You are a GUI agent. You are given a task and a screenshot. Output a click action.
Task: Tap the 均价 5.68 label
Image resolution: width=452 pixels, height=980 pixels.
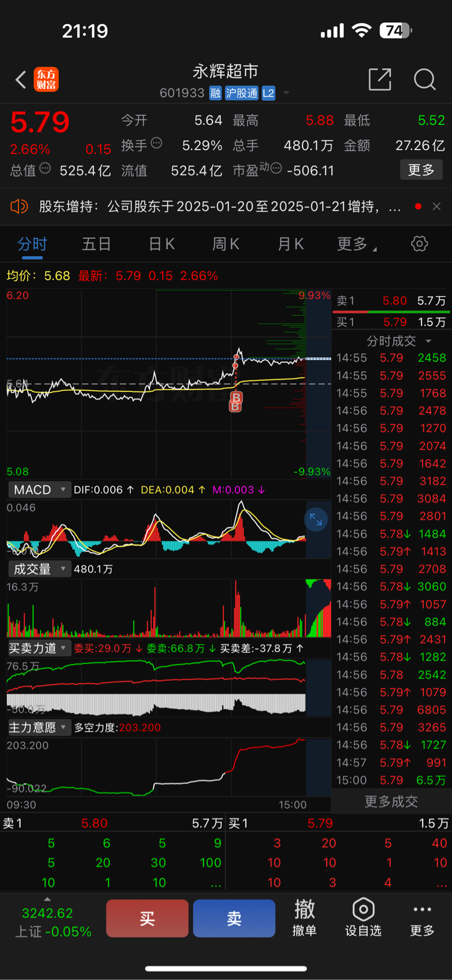(38, 275)
